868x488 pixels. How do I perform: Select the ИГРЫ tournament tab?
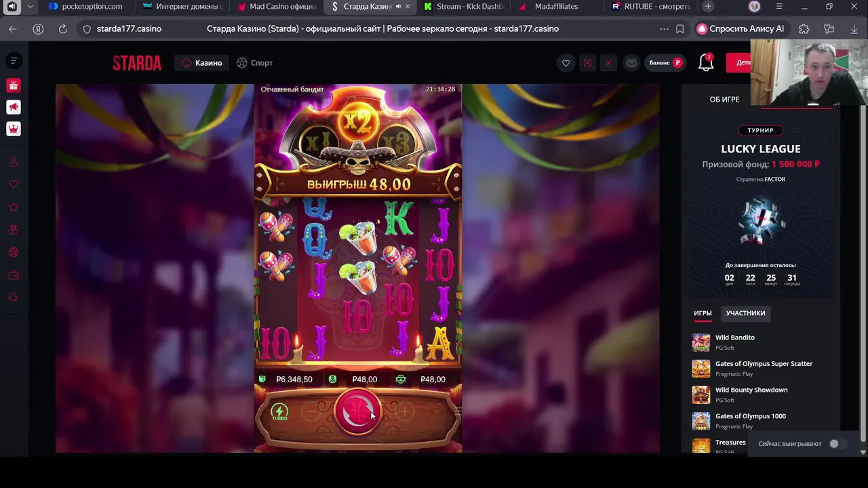pos(703,313)
